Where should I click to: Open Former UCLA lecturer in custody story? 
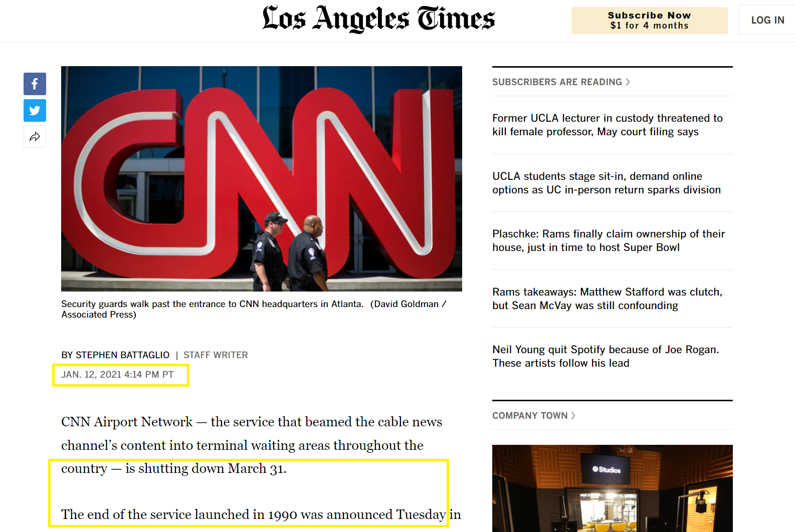608,125
